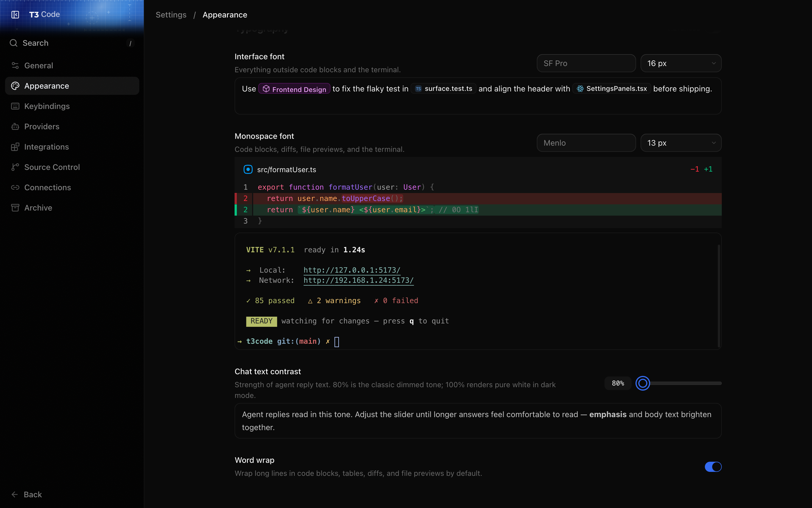Click the surface.test.ts file chip
812x508 pixels.
pyautogui.click(x=443, y=89)
